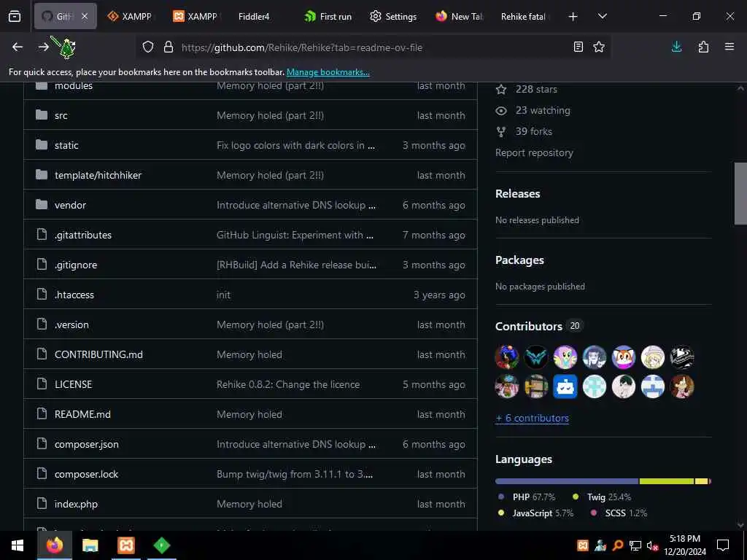Open the src folder
This screenshot has height=560, width=747.
(61, 115)
